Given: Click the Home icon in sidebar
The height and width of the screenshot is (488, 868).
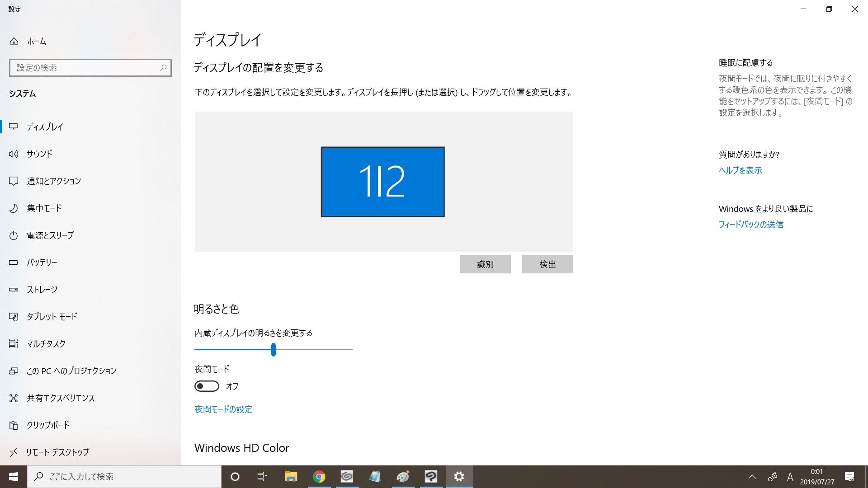Looking at the screenshot, I should tap(14, 42).
